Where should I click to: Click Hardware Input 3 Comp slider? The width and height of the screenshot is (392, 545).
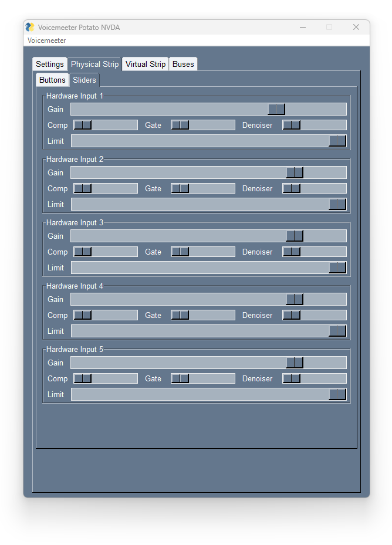[x=106, y=252]
